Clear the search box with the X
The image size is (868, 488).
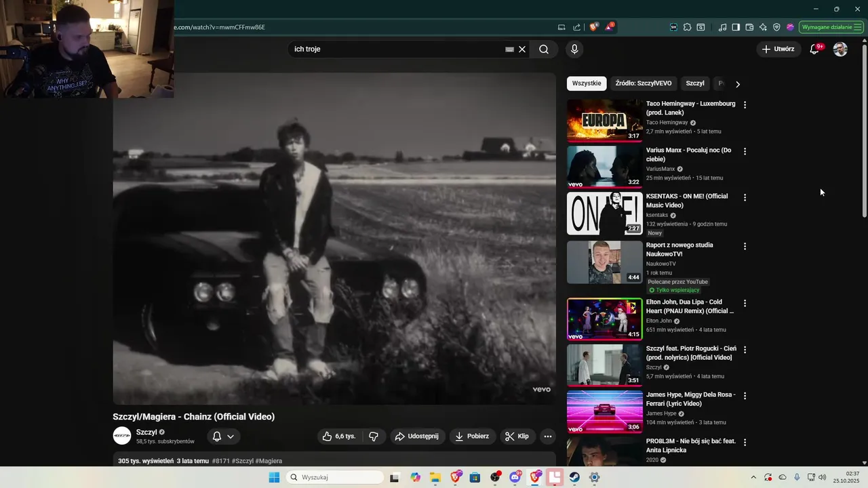pyautogui.click(x=522, y=49)
